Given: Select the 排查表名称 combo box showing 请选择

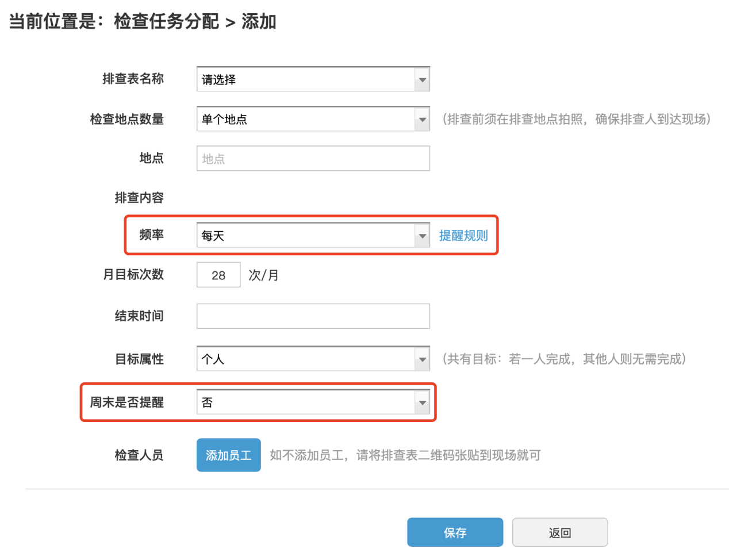Looking at the screenshot, I should (x=313, y=80).
